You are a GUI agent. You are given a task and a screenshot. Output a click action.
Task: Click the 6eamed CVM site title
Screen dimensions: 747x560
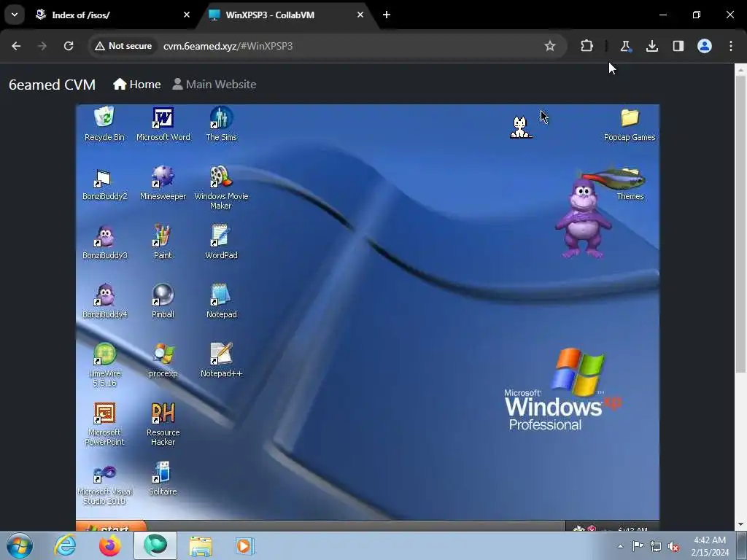click(52, 85)
